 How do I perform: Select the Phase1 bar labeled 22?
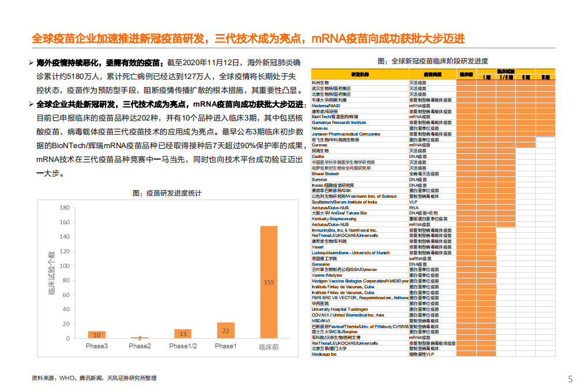[226, 330]
